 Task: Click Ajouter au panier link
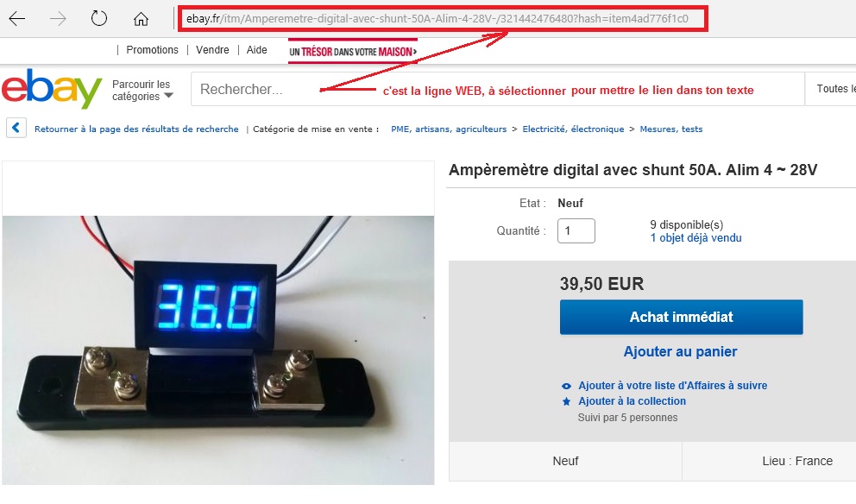coord(680,351)
